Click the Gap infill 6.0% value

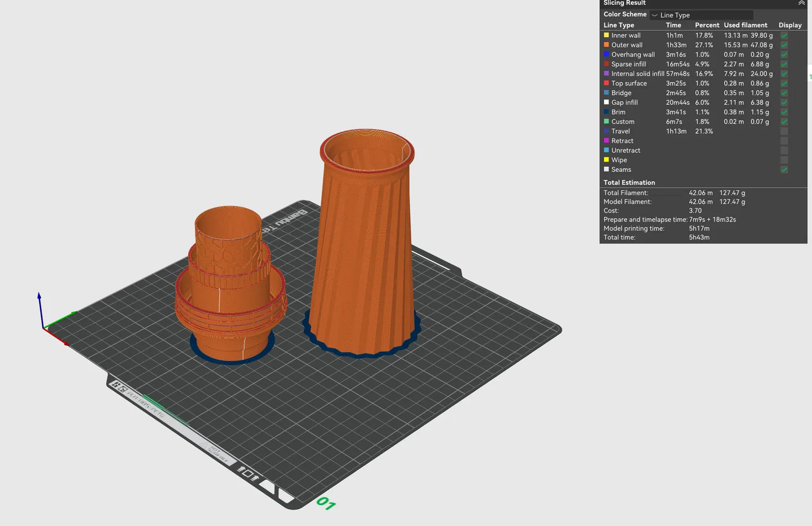click(702, 102)
